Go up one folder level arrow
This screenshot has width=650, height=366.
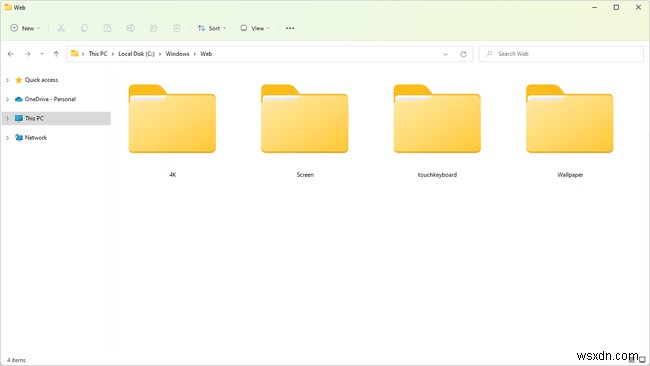pyautogui.click(x=56, y=54)
